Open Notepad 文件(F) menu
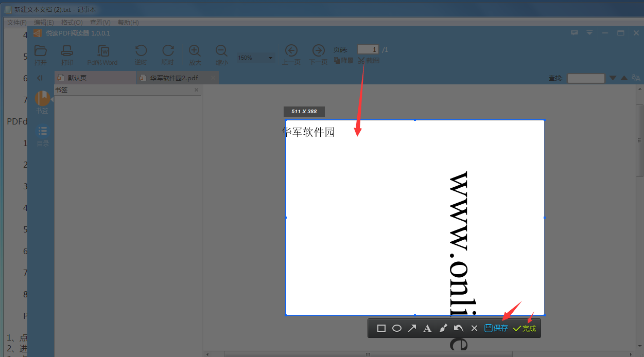The height and width of the screenshot is (357, 644). coord(16,23)
